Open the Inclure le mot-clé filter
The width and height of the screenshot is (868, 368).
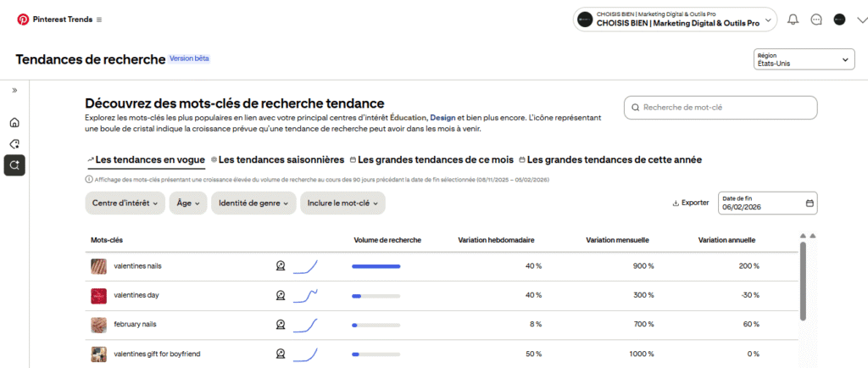coord(342,204)
